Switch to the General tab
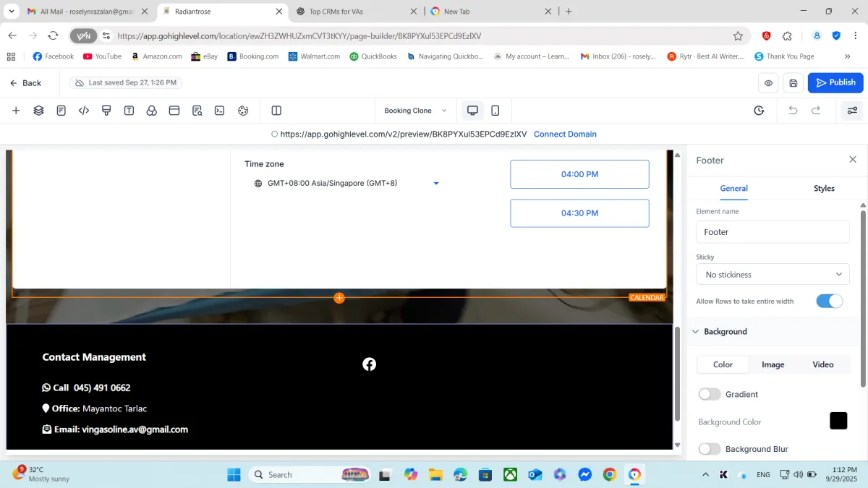Image resolution: width=868 pixels, height=488 pixels. point(733,189)
